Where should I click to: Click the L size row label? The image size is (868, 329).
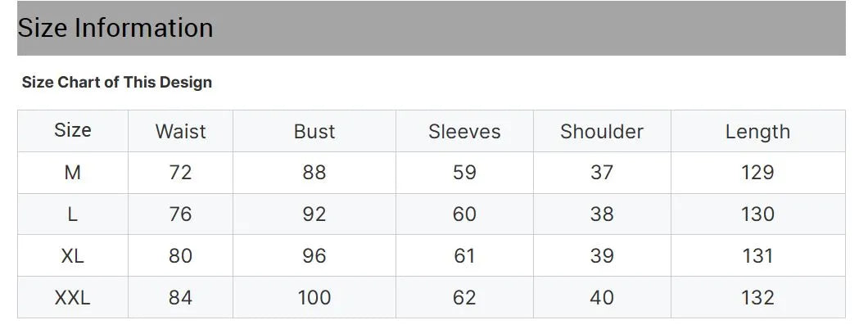73,214
